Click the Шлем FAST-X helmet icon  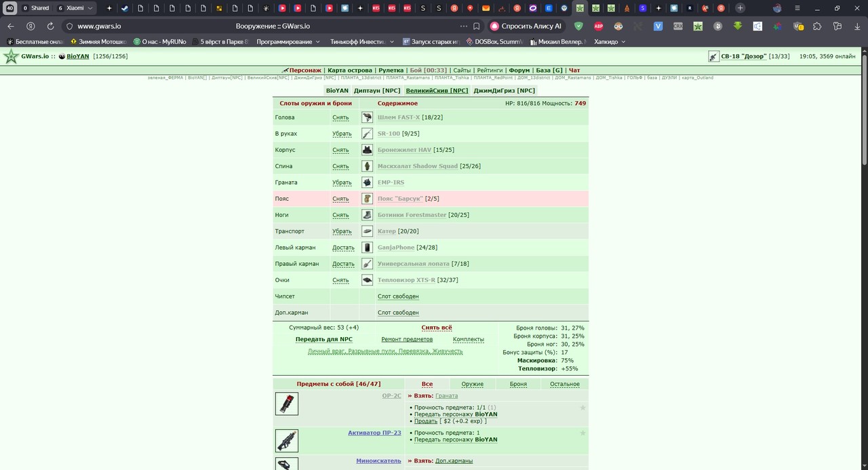tap(367, 117)
